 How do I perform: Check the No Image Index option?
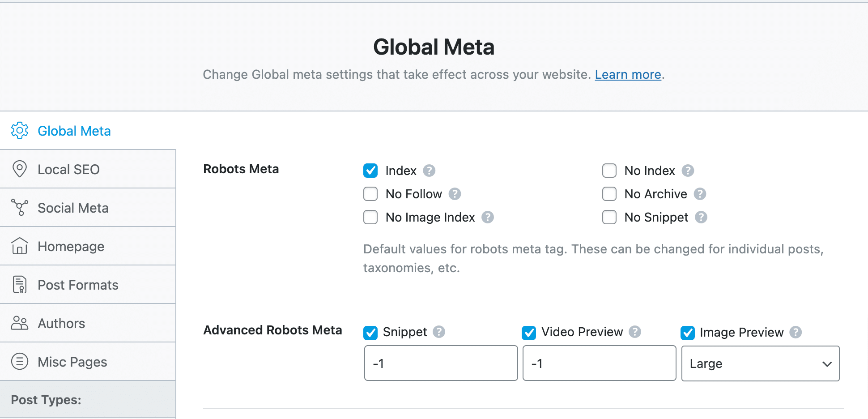(370, 217)
